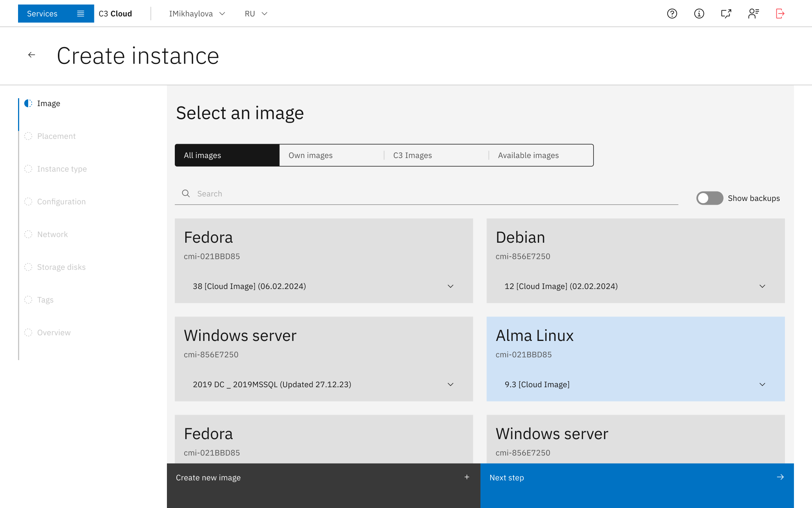Click the Next step button

pos(637,478)
